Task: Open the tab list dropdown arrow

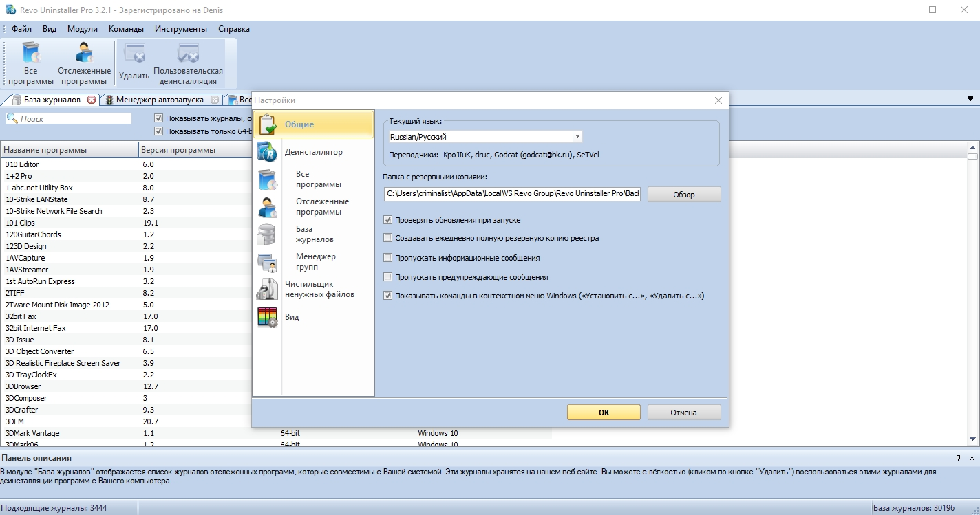Action: coord(970,100)
